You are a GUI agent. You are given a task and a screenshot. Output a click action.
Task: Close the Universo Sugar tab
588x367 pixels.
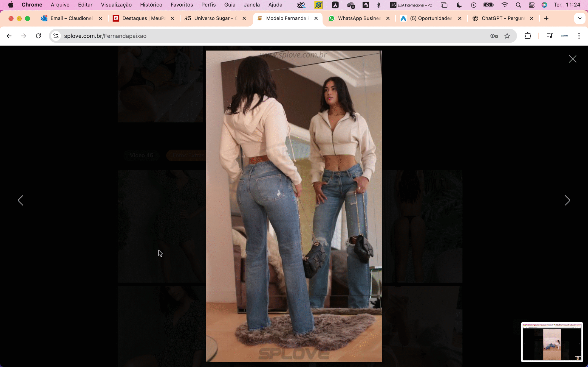coord(244,18)
